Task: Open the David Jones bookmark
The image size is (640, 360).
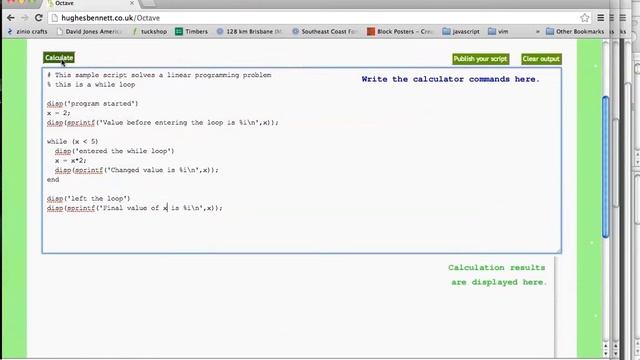Action: coord(89,31)
